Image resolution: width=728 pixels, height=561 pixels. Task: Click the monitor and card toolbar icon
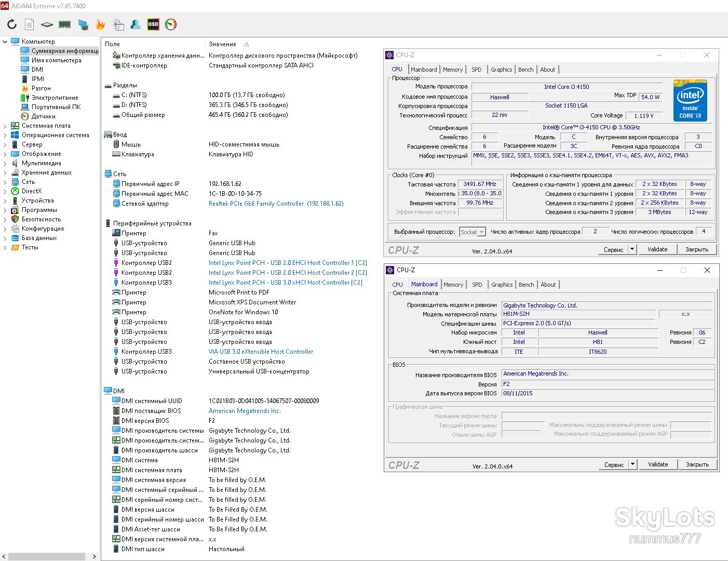pos(83,24)
